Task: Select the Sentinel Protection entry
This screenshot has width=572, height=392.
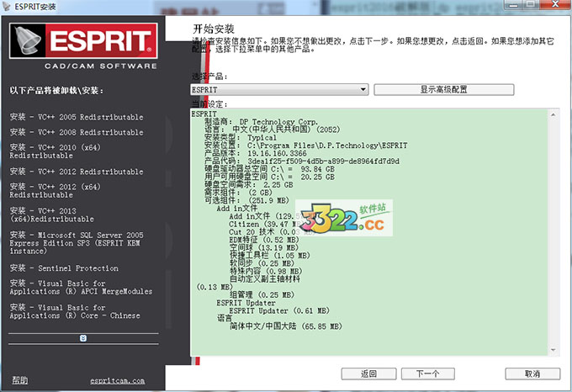Action: (x=64, y=268)
